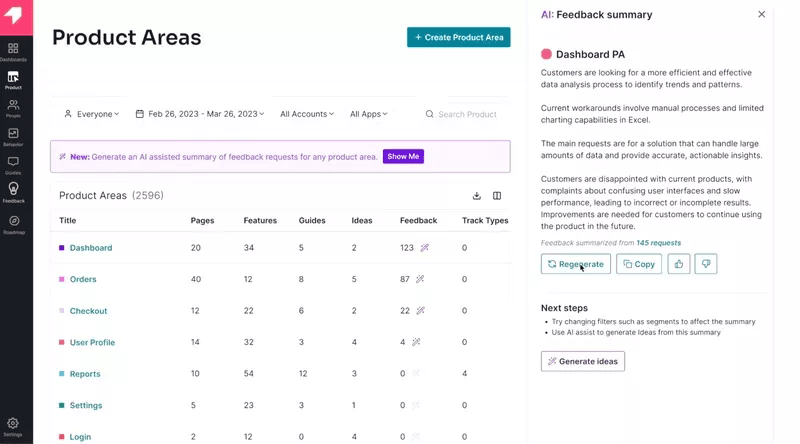Image resolution: width=800 pixels, height=444 pixels.
Task: Open the All Apps dropdown
Action: point(369,114)
